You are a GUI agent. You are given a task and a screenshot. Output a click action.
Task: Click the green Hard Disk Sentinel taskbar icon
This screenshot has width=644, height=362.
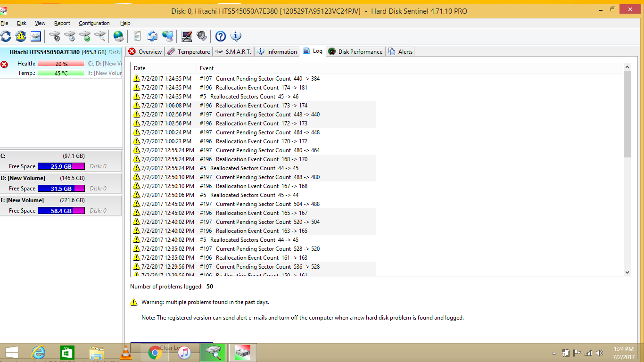coord(214,352)
